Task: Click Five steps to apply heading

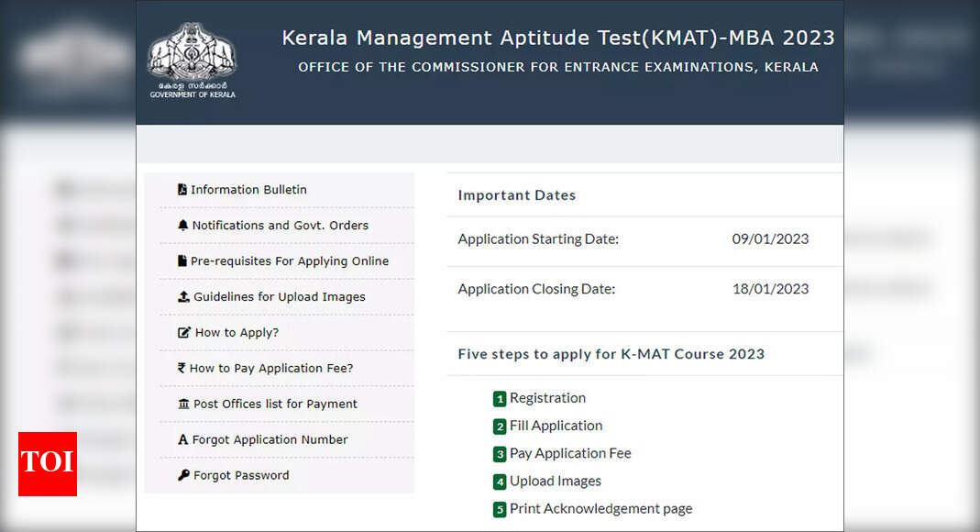Action: pyautogui.click(x=611, y=354)
